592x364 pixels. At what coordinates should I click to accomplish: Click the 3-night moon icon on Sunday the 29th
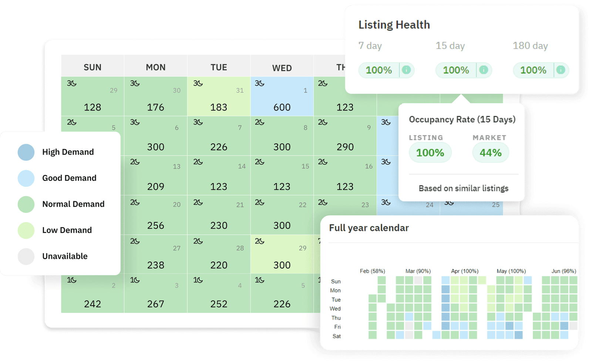(72, 84)
